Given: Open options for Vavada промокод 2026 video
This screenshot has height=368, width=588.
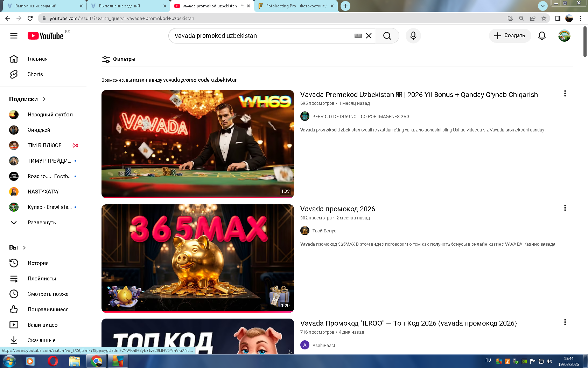Looking at the screenshot, I should click(565, 208).
